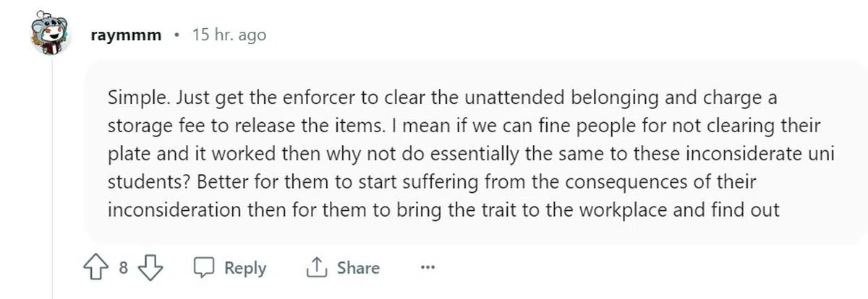The width and height of the screenshot is (868, 299).
Task: Visit the raymmm user profile link
Action: (127, 35)
